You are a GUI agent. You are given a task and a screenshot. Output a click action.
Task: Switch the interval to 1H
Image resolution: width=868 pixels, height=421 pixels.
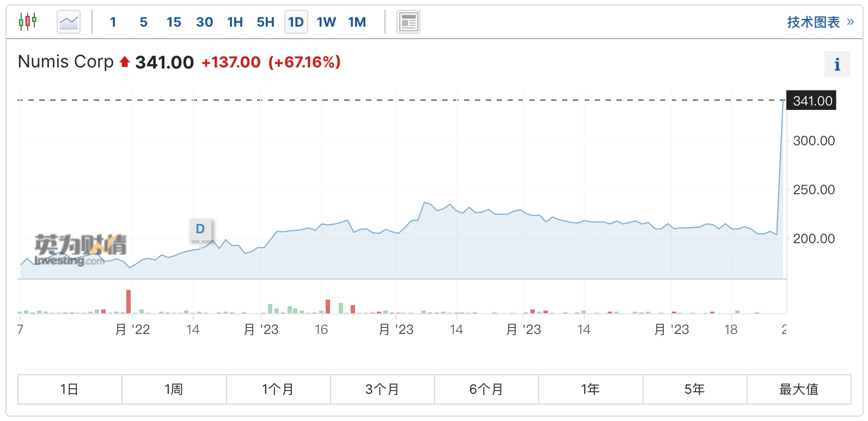click(235, 22)
